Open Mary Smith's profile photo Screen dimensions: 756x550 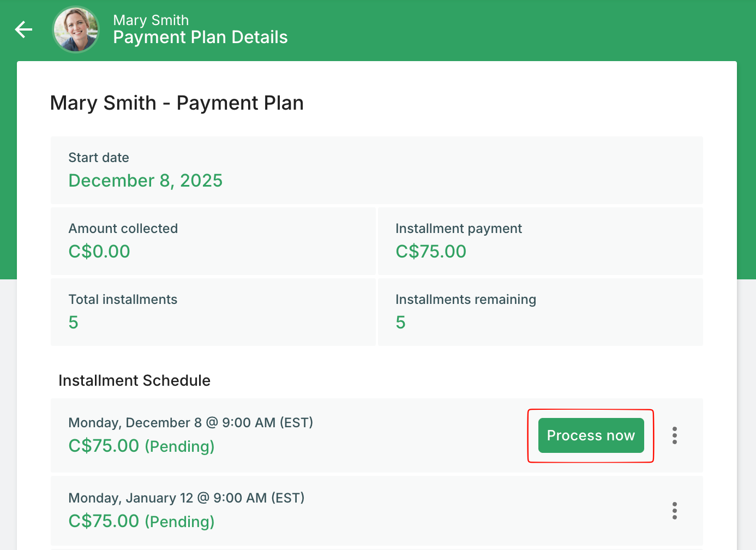point(76,29)
